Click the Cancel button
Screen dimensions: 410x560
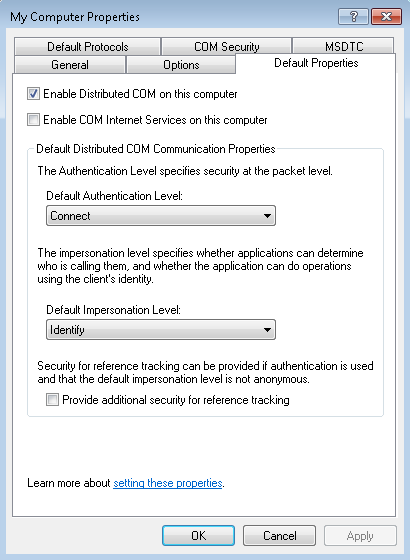click(x=280, y=535)
